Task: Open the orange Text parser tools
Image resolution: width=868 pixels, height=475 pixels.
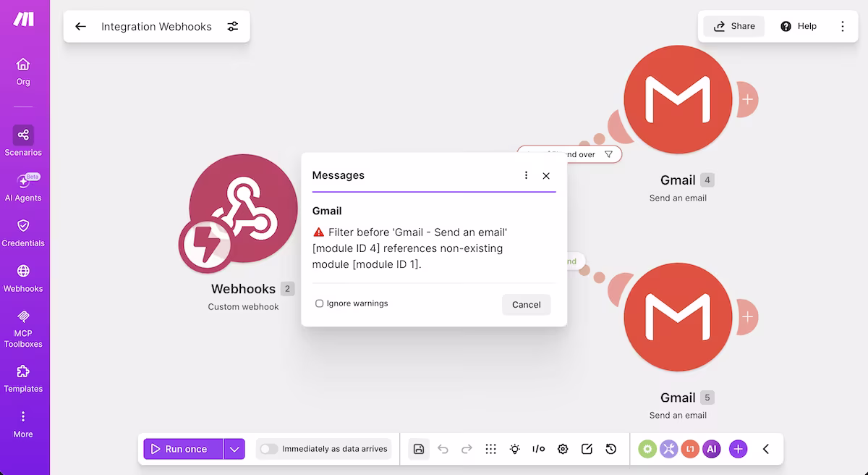Action: point(690,449)
